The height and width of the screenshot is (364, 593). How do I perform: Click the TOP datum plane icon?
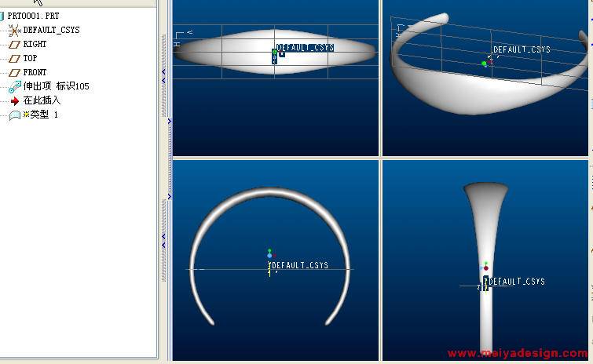14,59
